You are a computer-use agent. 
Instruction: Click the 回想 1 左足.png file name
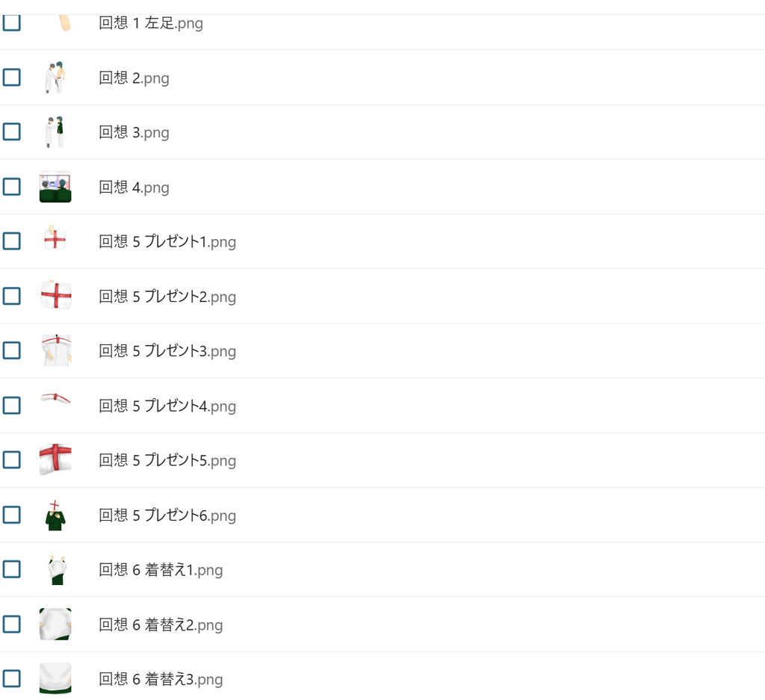coord(151,23)
